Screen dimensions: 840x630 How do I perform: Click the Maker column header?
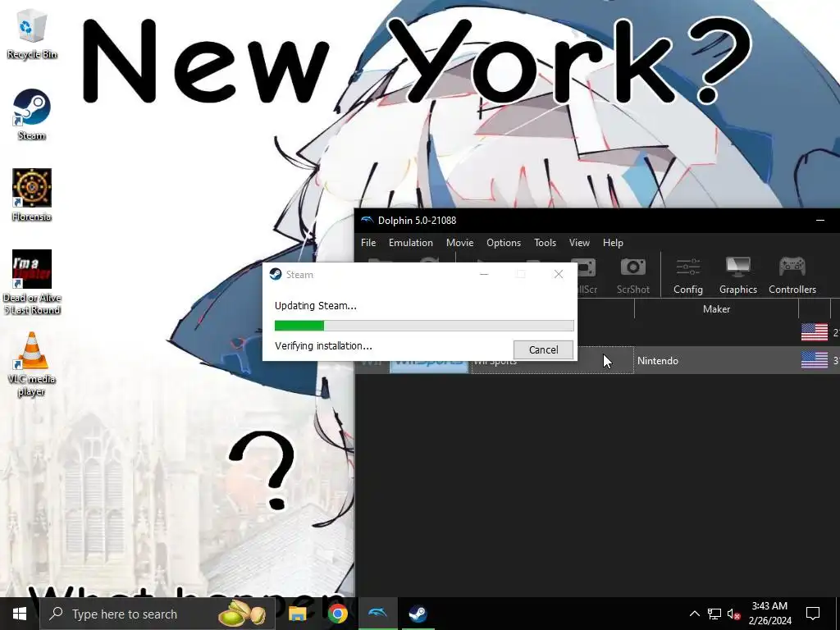click(716, 309)
